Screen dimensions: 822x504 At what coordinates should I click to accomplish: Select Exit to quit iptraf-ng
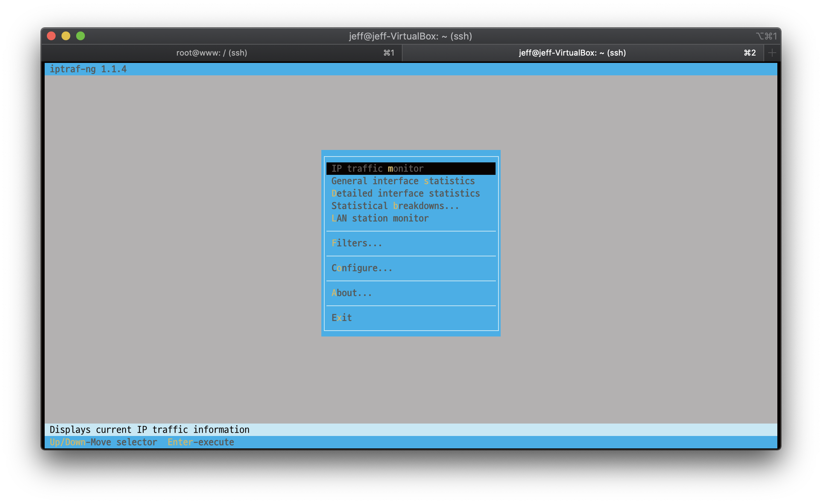pyautogui.click(x=341, y=317)
